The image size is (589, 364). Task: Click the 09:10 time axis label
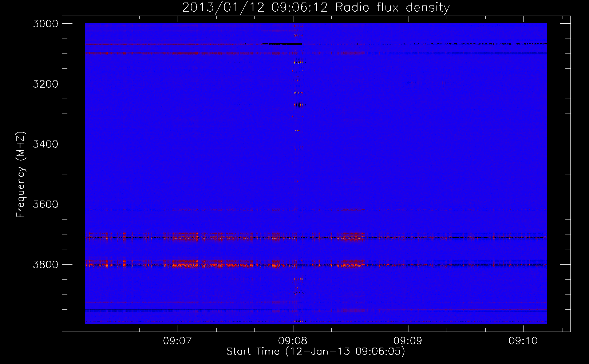coord(523,341)
